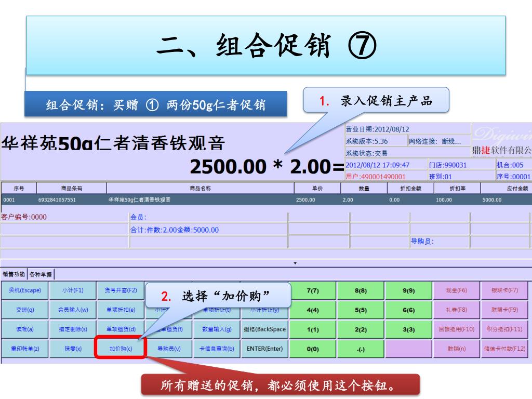532x399 pixels.
Task: Tap keypad digit 5(5)
Action: (x=361, y=310)
